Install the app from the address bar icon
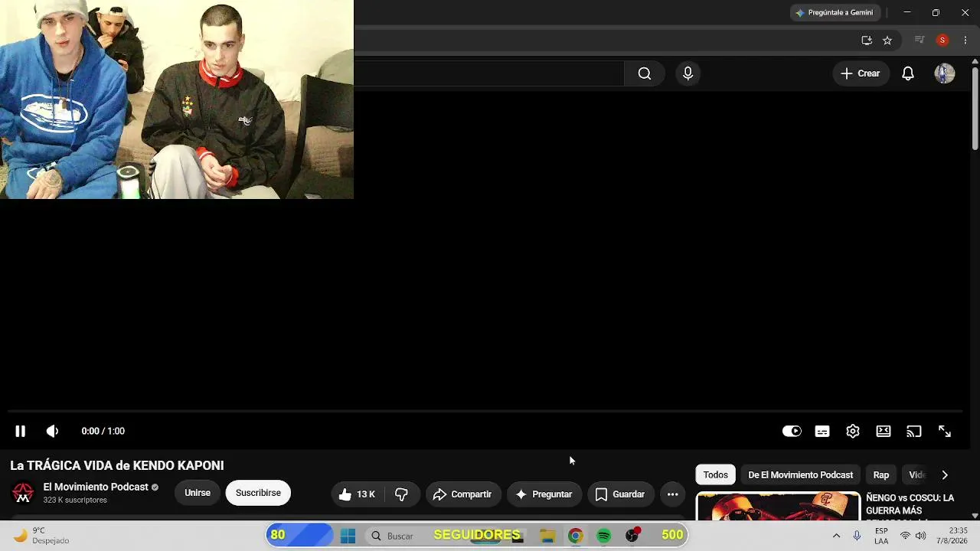This screenshot has height=551, width=980. pos(867,41)
